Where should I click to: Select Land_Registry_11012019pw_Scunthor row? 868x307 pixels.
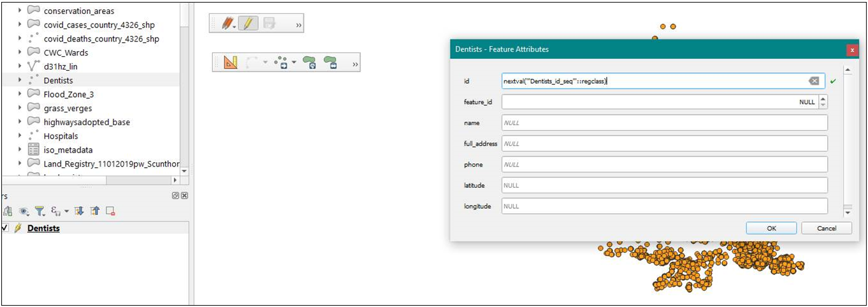[89, 163]
